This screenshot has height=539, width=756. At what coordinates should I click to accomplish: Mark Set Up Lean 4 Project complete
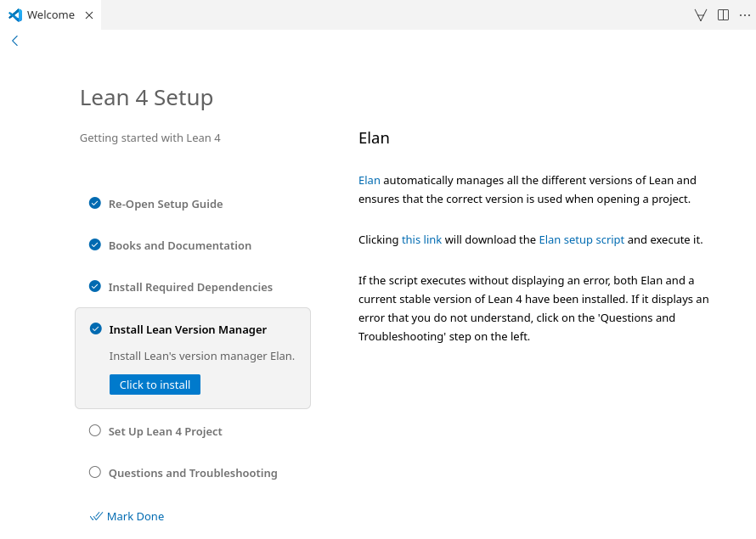(95, 430)
